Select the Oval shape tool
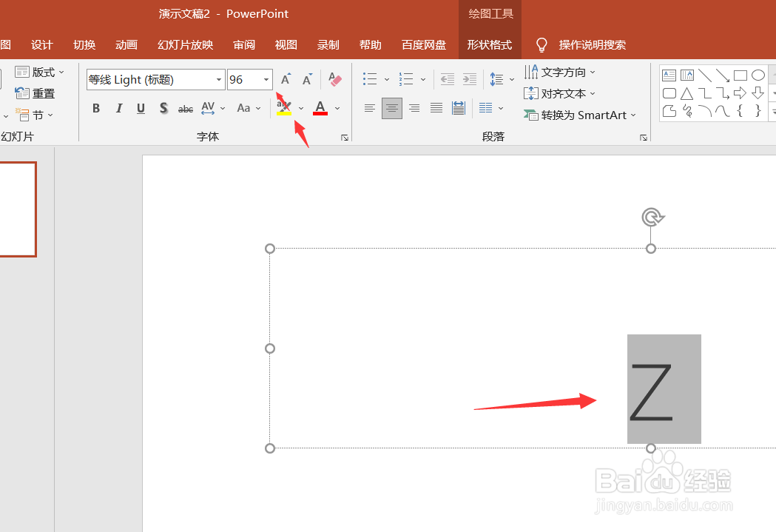 tap(758, 75)
